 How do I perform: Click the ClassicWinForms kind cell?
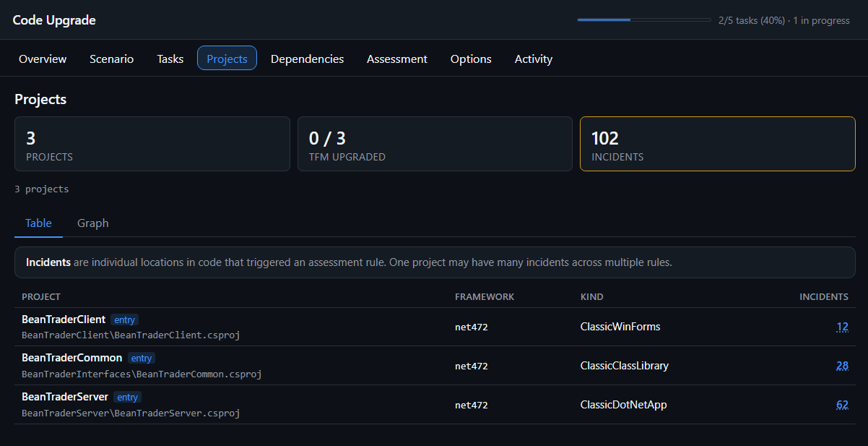[620, 327]
